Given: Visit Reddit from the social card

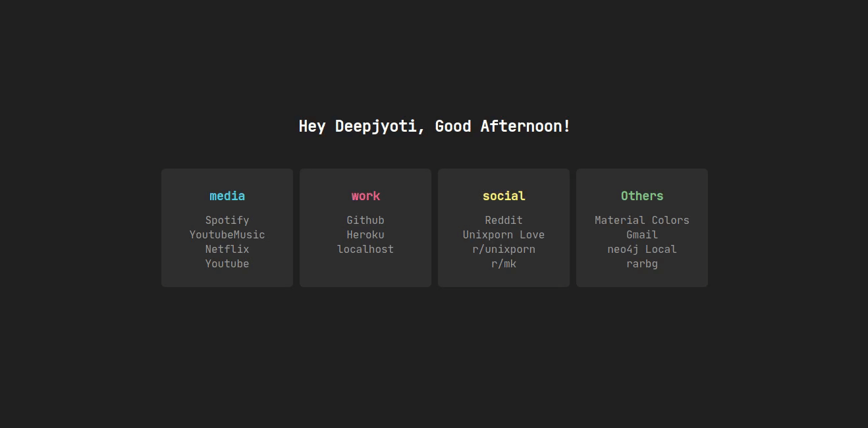Looking at the screenshot, I should coord(503,220).
